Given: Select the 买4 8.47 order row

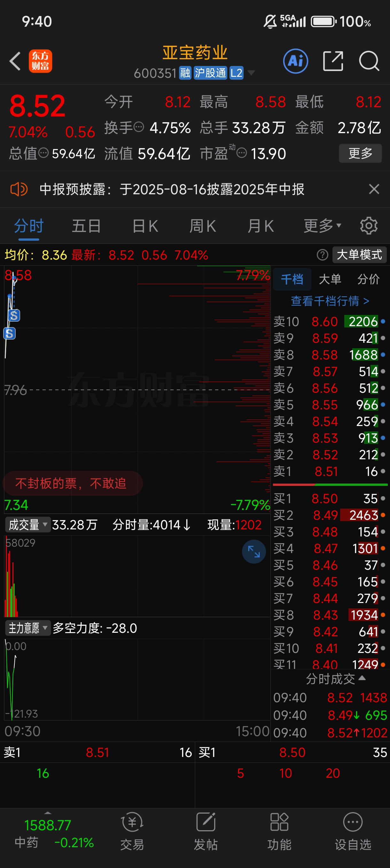Looking at the screenshot, I should click(x=330, y=549).
